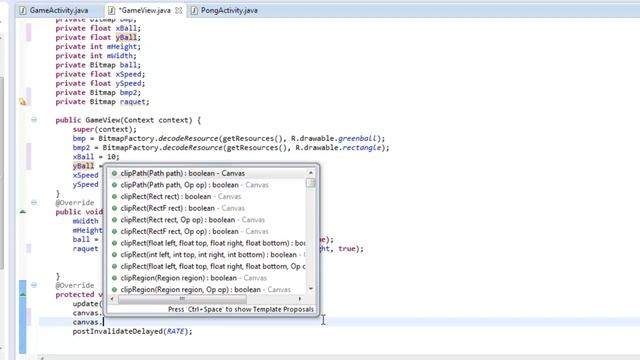This screenshot has height=360, width=640.
Task: Click the warning marker beside private Bitmap raquet
Action: coord(23,102)
